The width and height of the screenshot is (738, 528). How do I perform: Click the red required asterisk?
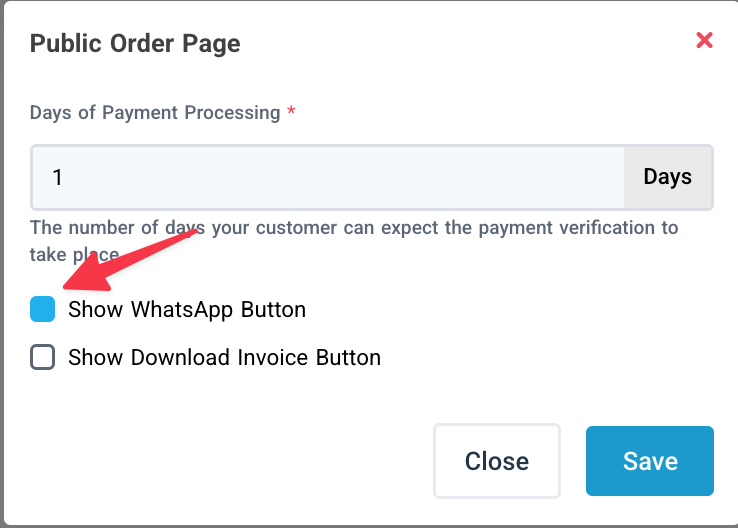point(291,113)
